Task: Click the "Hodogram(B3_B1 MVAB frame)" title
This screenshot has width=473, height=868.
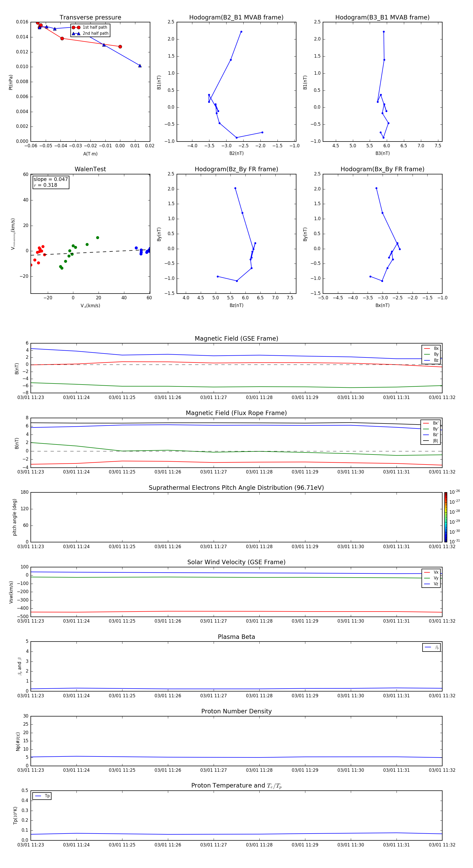Action: point(382,18)
